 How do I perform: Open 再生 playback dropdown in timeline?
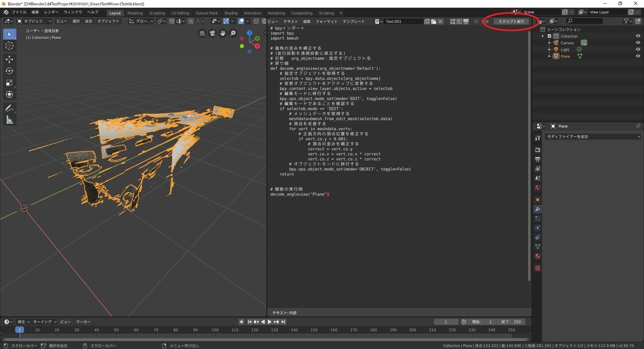click(x=24, y=322)
